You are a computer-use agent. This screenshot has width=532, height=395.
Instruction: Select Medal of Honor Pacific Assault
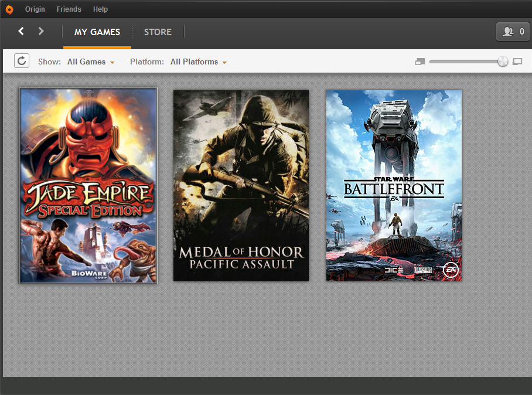[x=241, y=186]
